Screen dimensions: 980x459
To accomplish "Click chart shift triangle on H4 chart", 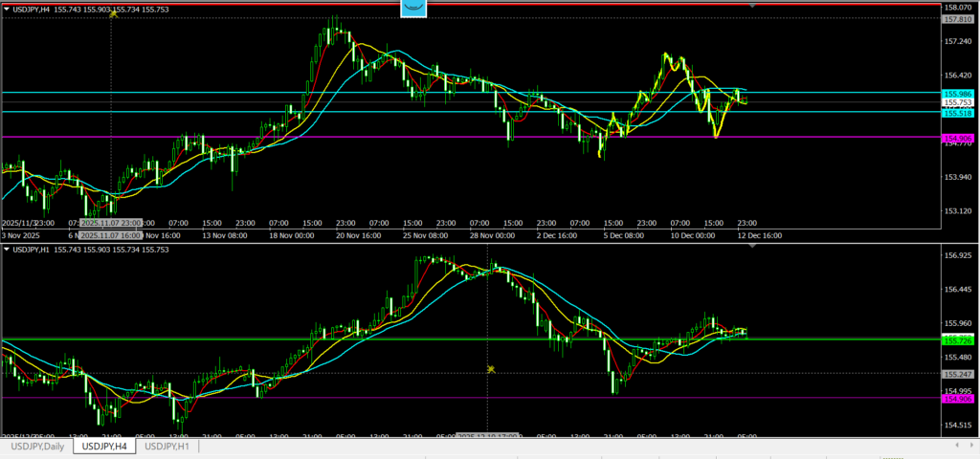I will [752, 6].
